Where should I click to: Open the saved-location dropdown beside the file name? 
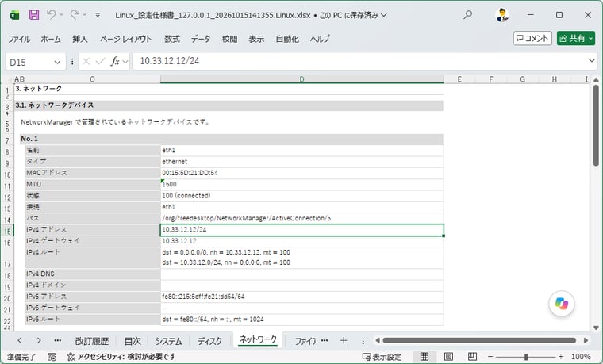click(383, 15)
